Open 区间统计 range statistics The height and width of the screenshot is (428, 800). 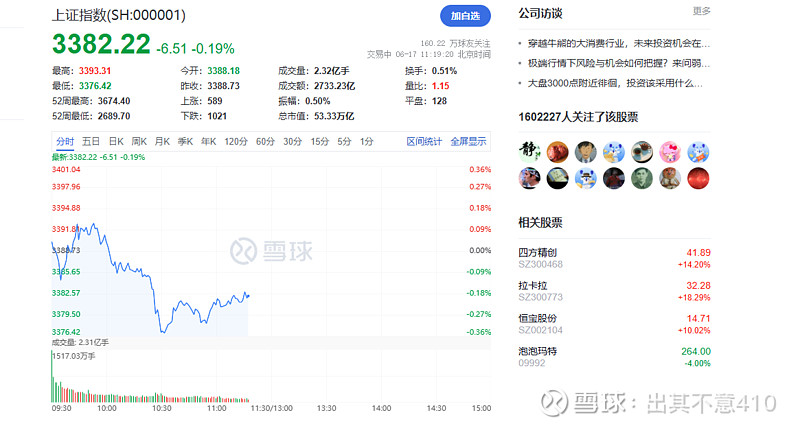tap(424, 141)
